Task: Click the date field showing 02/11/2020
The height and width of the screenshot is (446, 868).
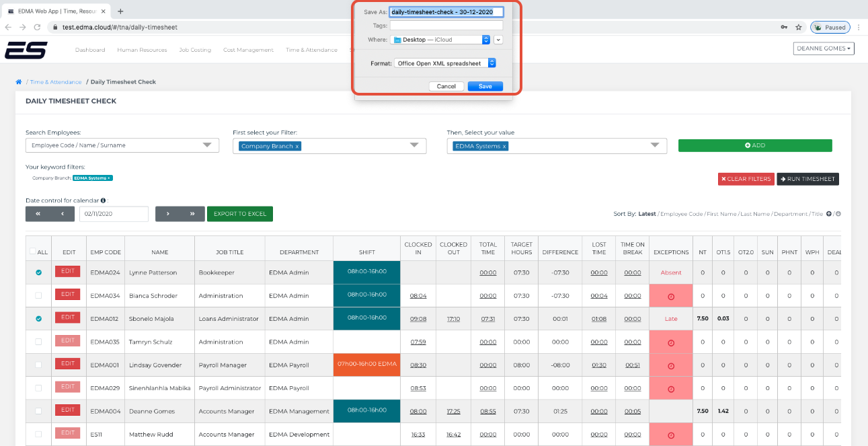Action: pyautogui.click(x=114, y=214)
